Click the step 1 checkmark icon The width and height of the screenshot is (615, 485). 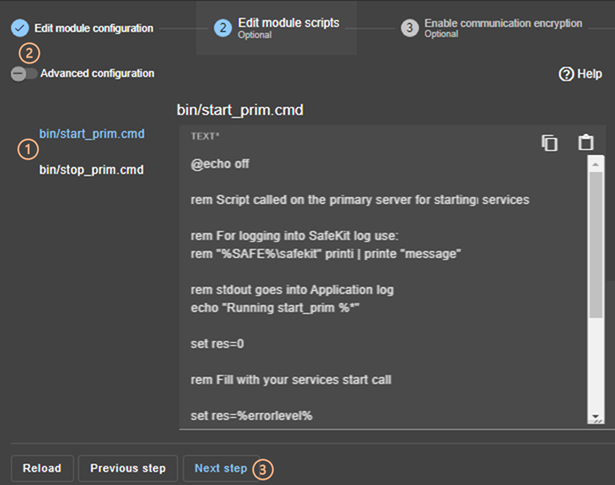20,28
